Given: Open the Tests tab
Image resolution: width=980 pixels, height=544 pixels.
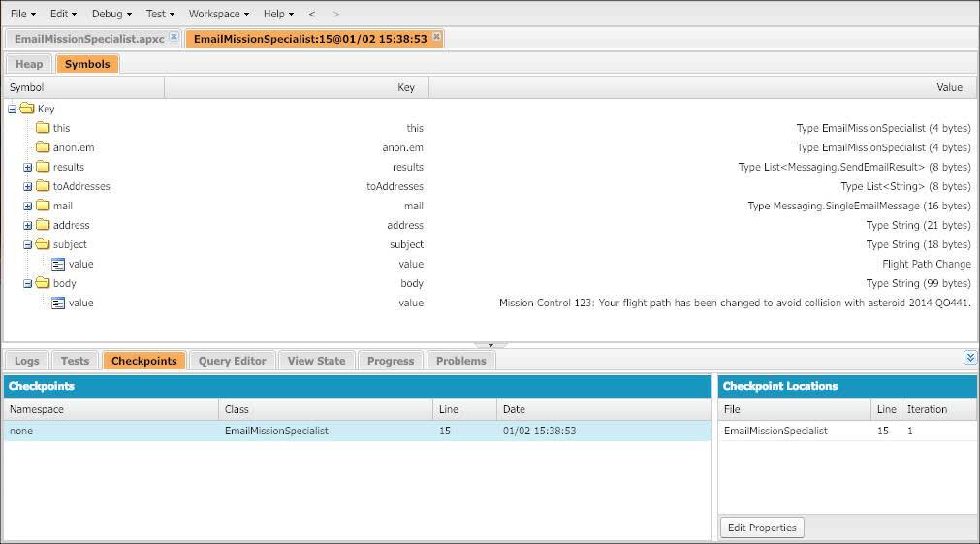Looking at the screenshot, I should [75, 361].
